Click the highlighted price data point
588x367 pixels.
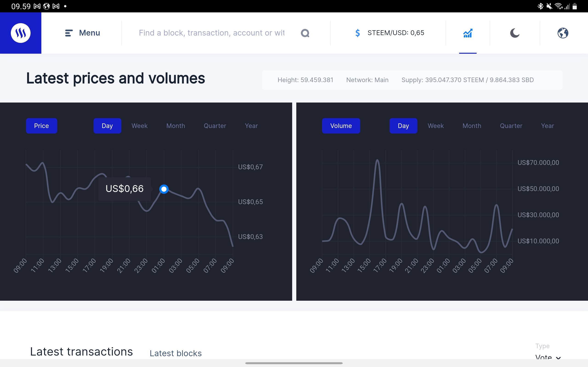click(x=164, y=189)
